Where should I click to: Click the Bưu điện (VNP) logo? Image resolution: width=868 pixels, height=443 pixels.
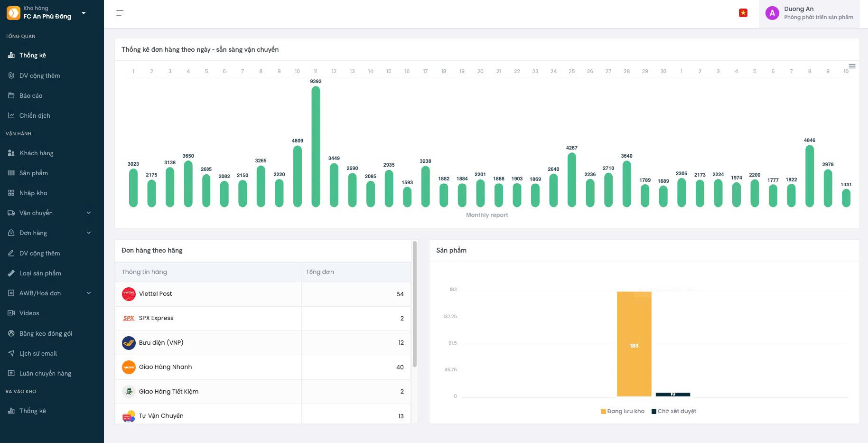coord(129,343)
